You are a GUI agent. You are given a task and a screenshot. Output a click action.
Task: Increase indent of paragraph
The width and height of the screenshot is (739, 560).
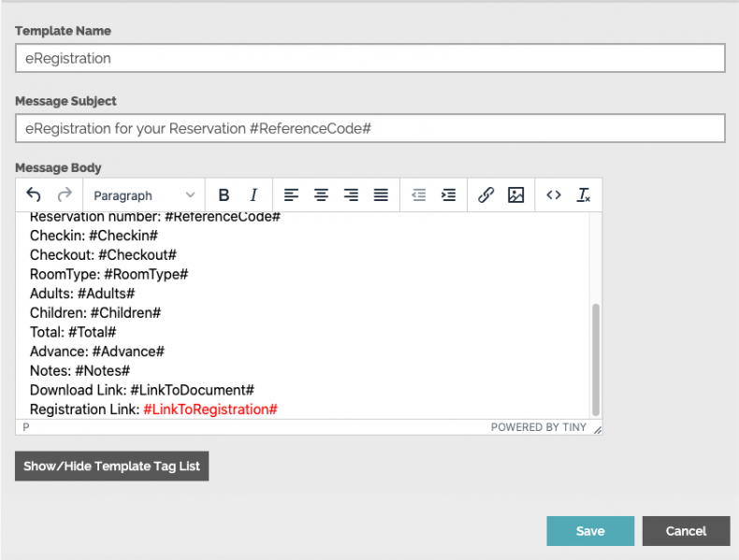pyautogui.click(x=448, y=195)
